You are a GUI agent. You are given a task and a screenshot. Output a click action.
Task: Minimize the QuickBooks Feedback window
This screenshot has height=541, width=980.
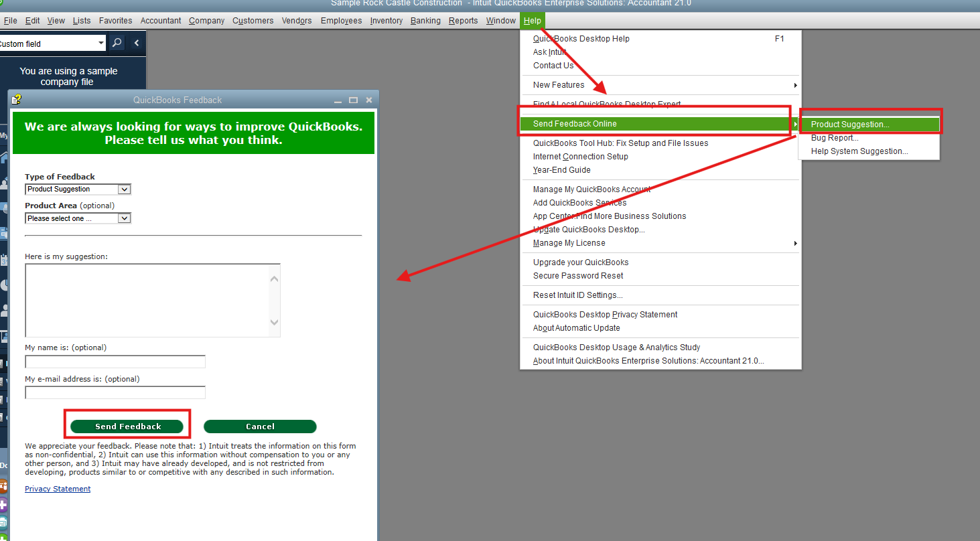point(338,100)
